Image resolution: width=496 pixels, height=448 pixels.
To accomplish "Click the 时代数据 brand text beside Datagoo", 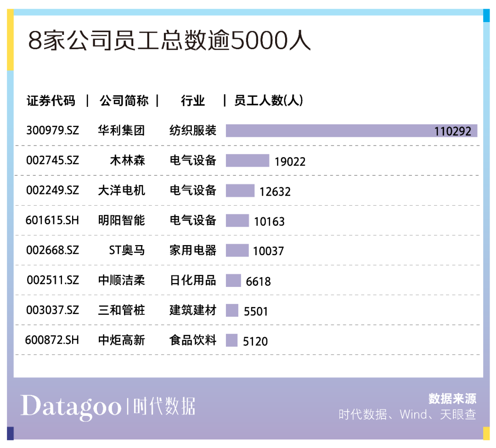I will coord(164,406).
